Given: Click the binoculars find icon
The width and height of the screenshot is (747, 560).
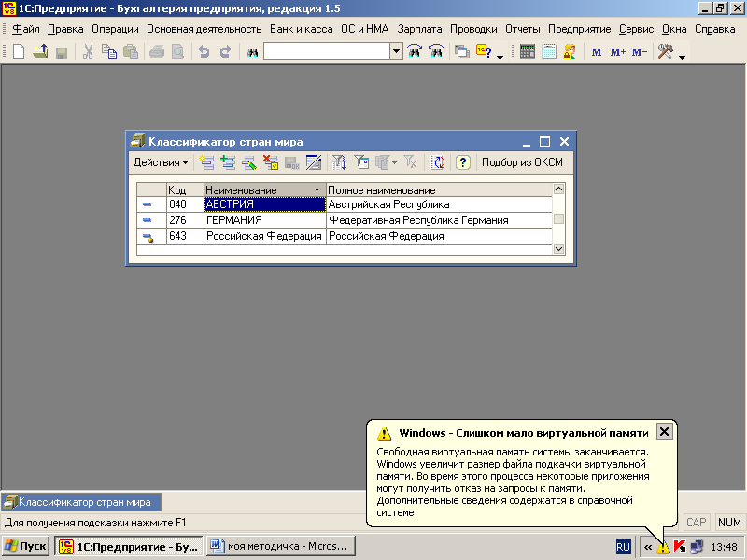Looking at the screenshot, I should point(252,51).
